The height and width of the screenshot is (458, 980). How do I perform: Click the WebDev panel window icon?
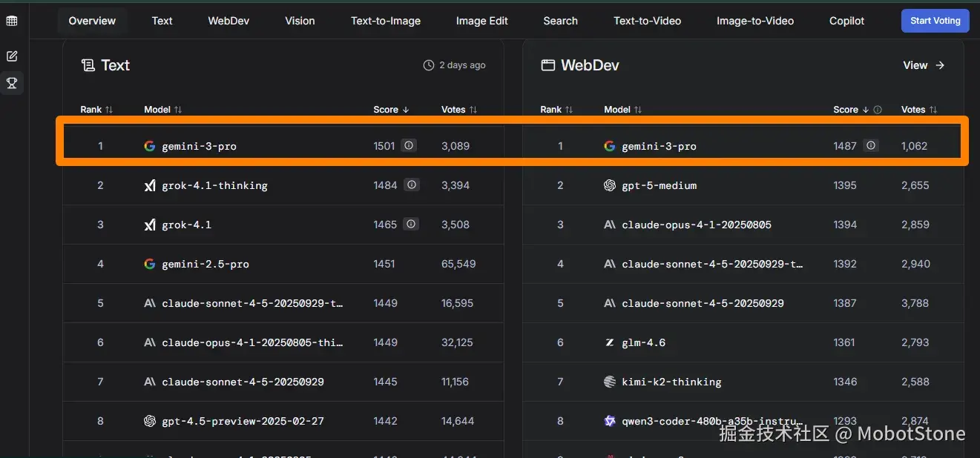547,65
